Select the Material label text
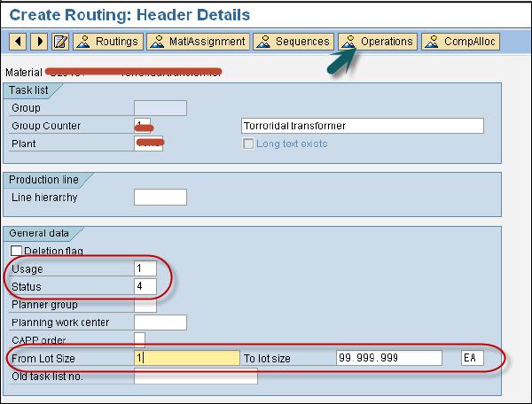 coord(24,73)
